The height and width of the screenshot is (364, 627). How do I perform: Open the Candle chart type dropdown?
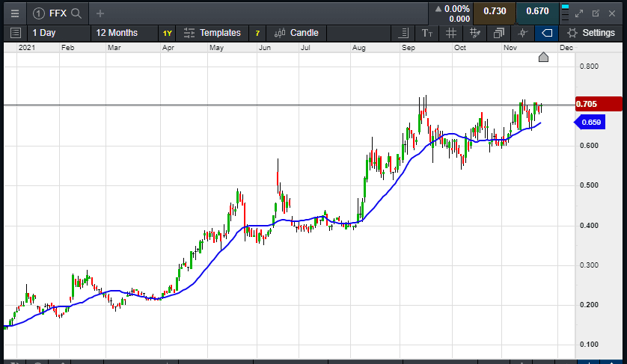[296, 33]
